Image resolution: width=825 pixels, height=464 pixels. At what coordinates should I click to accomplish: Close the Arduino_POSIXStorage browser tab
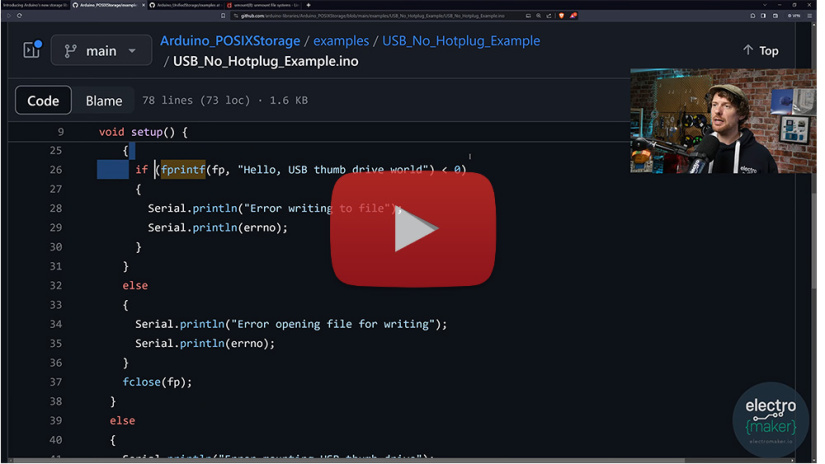(x=143, y=5)
